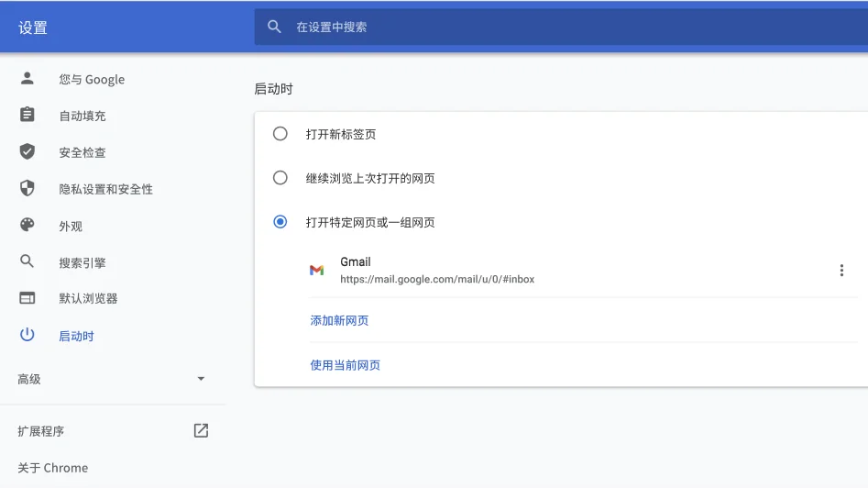Click the 在设置中搜索 search field

[550, 28]
